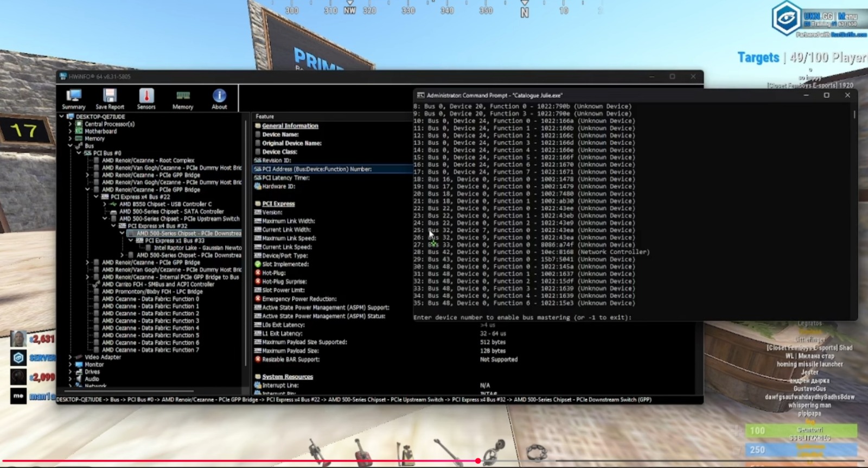868x468 pixels.
Task: Open the About info icon
Action: [x=219, y=97]
